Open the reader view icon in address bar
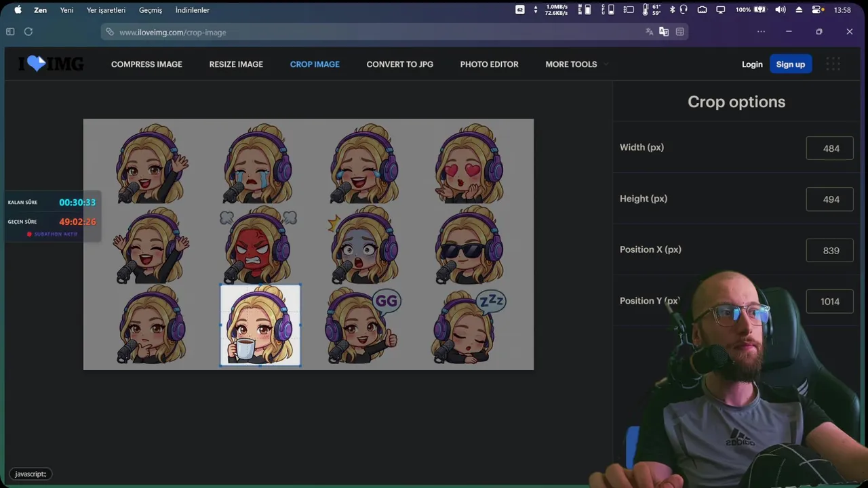Viewport: 868px width, 488px height. click(x=679, y=32)
